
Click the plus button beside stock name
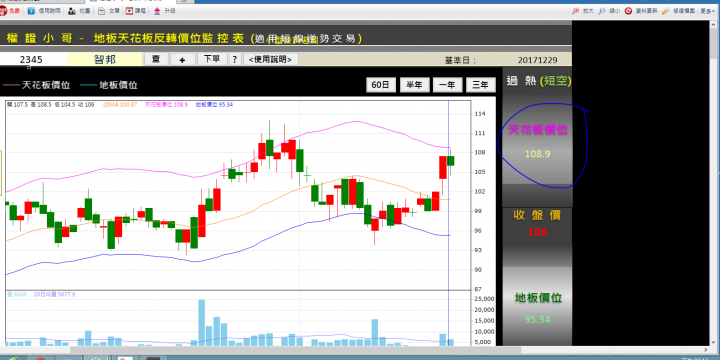point(182,60)
